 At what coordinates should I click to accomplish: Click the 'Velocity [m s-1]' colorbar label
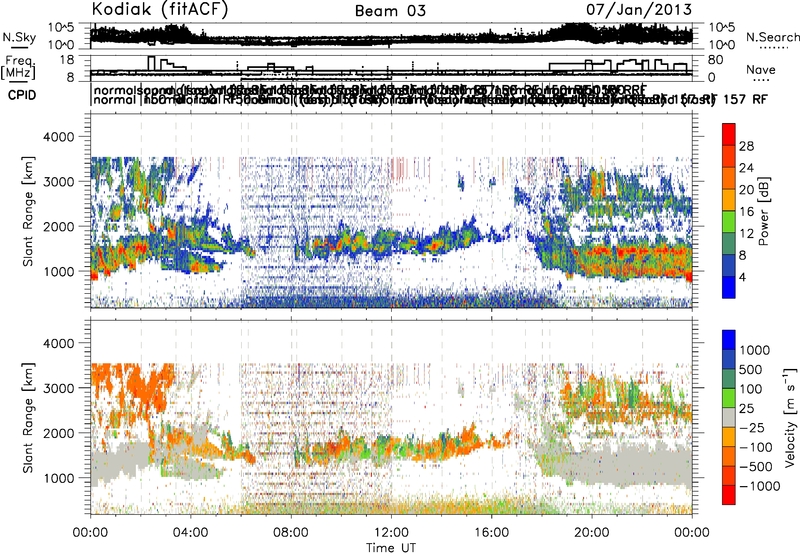[x=790, y=416]
